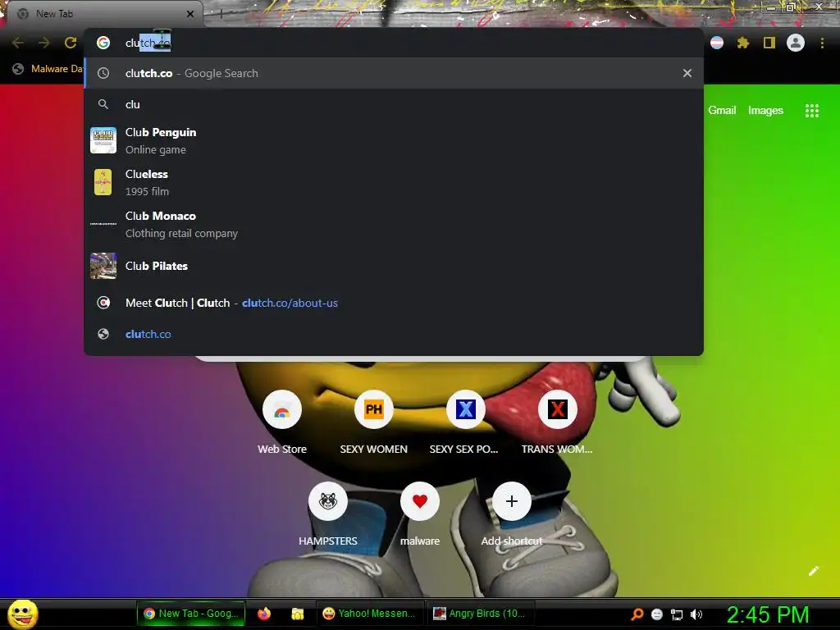Click the browser forward arrow
The image size is (840, 630).
click(x=44, y=43)
